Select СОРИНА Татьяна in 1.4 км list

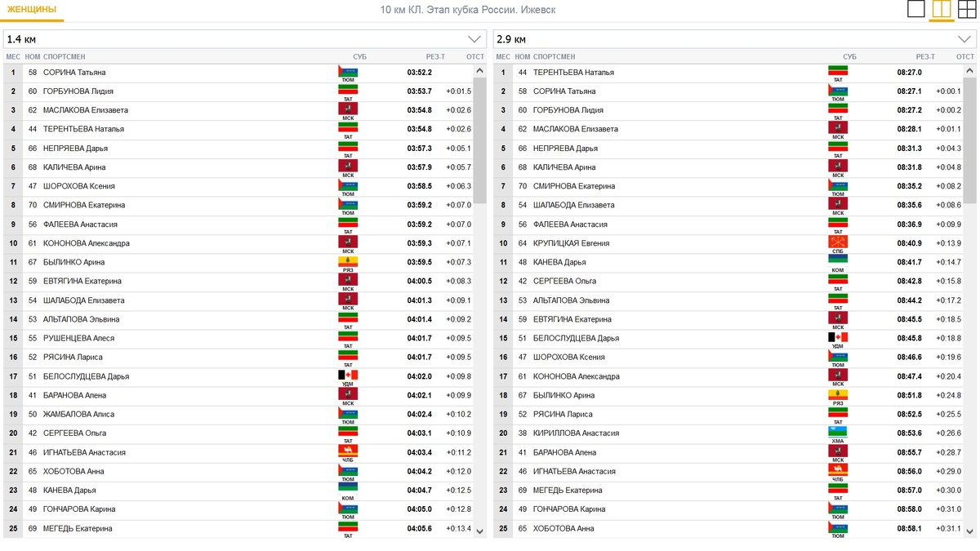[x=74, y=73]
